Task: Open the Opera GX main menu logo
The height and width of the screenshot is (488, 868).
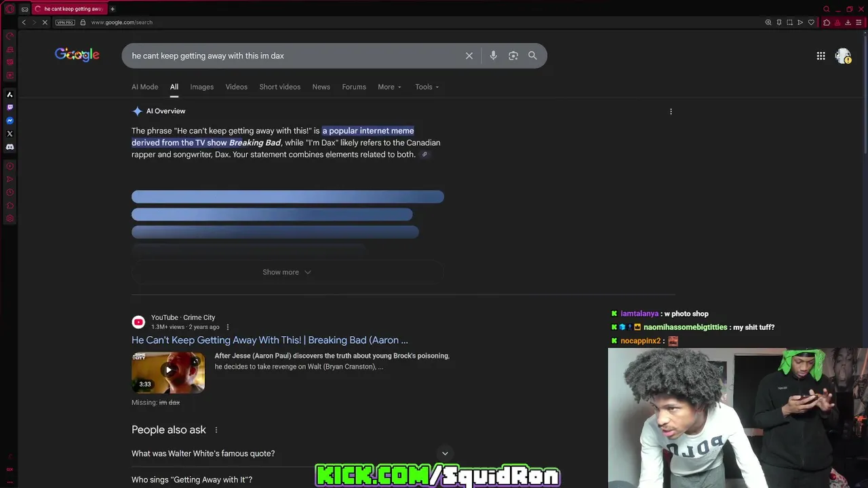Action: click(x=9, y=9)
